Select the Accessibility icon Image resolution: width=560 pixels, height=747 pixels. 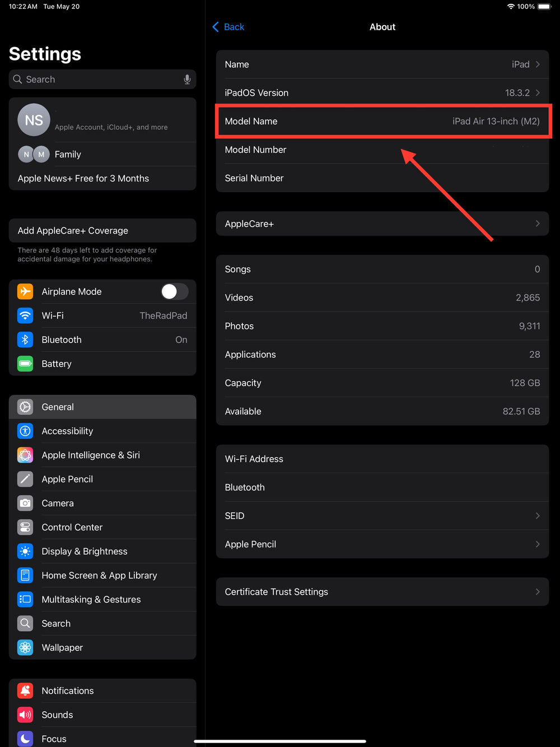click(x=25, y=431)
